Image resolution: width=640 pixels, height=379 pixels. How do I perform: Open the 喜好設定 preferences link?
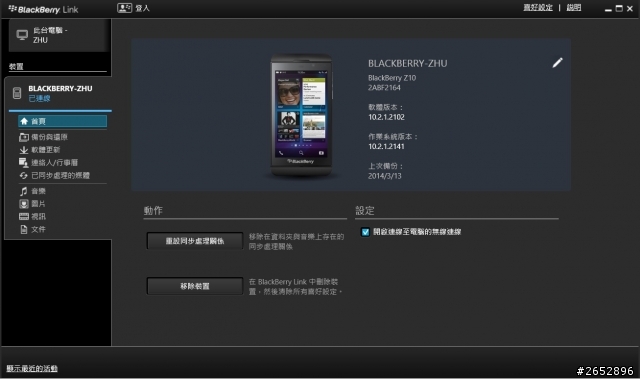coord(538,7)
